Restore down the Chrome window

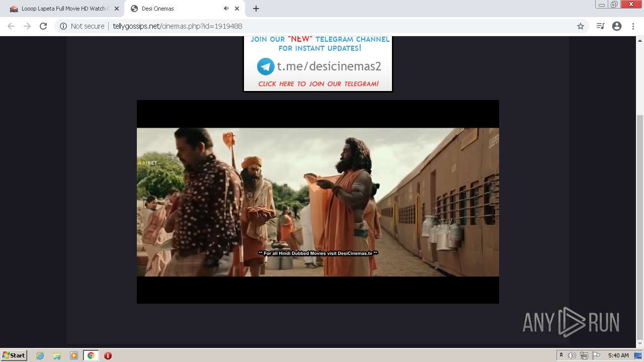[614, 5]
